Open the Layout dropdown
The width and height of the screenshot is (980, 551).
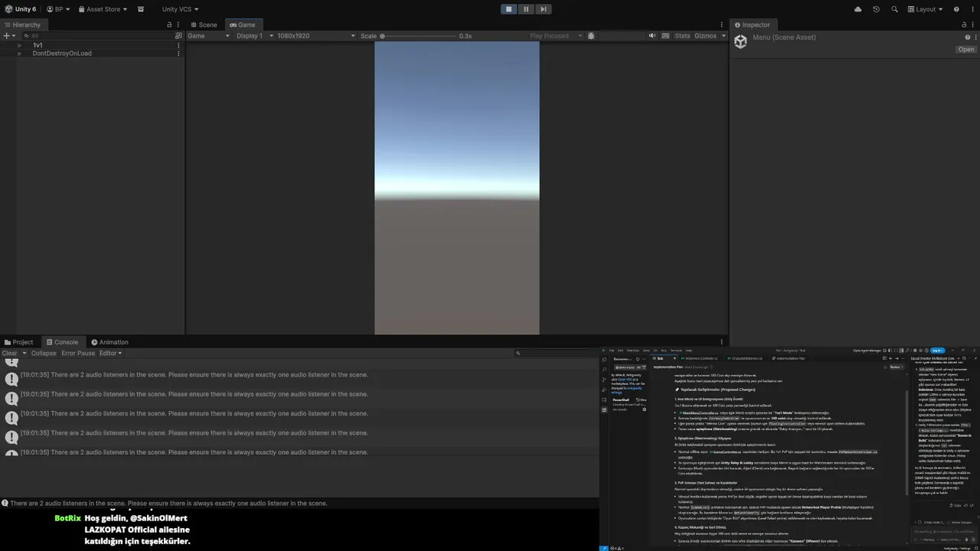point(926,9)
